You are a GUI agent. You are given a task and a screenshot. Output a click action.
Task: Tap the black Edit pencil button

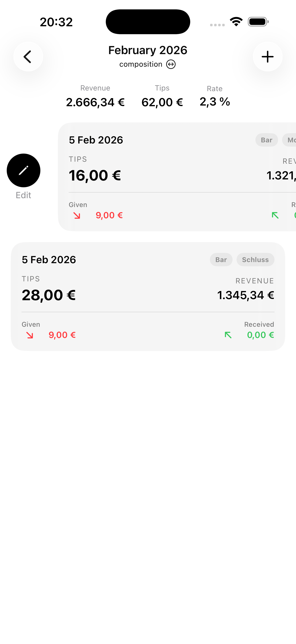(24, 170)
